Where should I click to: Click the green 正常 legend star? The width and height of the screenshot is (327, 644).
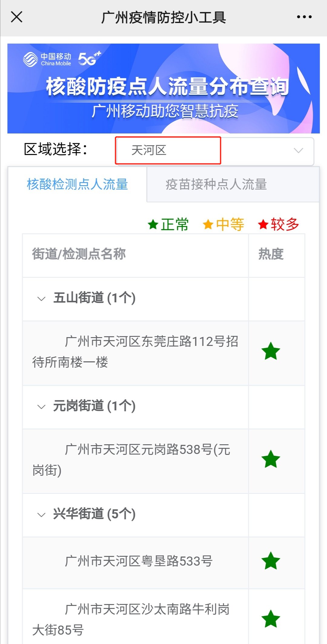[153, 225]
